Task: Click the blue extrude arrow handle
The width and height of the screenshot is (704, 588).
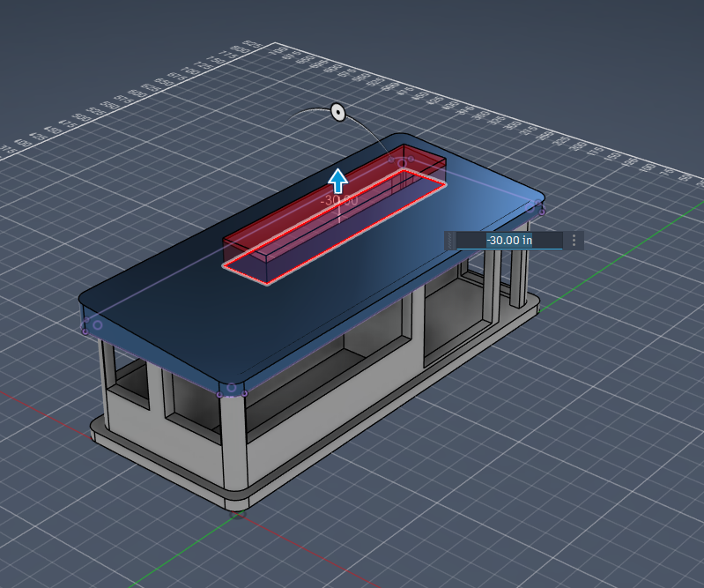Action: coord(338,182)
